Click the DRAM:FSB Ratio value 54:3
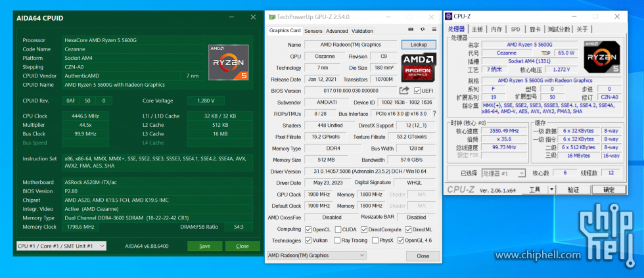The height and width of the screenshot is (278, 644). [x=239, y=227]
